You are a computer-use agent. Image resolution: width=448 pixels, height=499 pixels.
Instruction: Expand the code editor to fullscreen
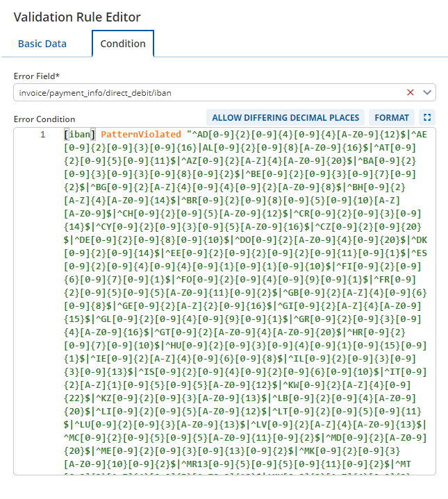coord(427,117)
